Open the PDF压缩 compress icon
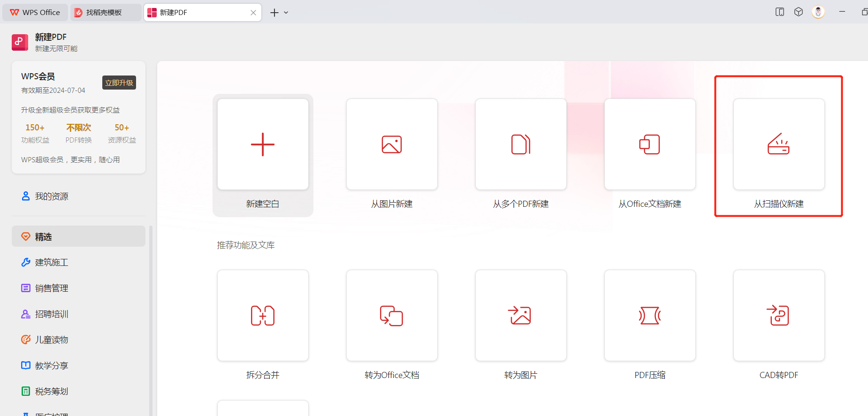868x416 pixels. pyautogui.click(x=650, y=316)
